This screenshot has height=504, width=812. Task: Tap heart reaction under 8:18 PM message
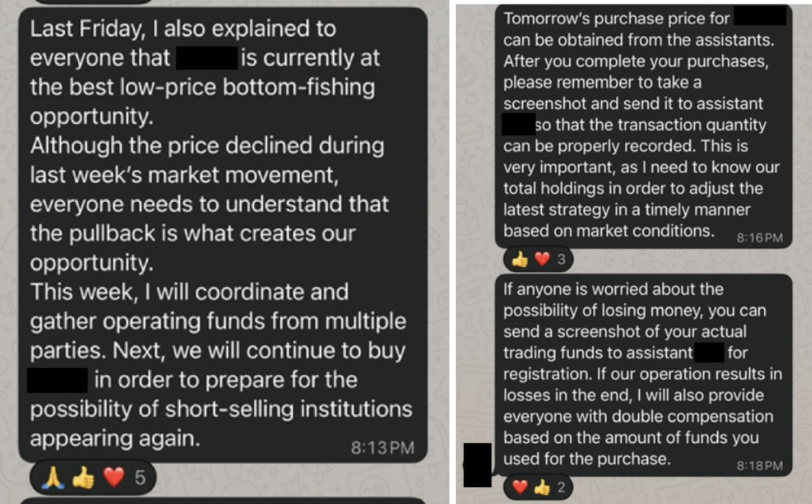[x=520, y=488]
